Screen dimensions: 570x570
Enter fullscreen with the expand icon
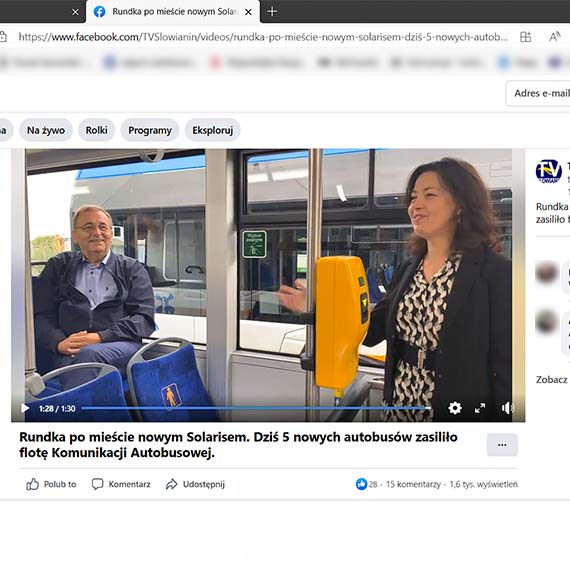tap(480, 408)
